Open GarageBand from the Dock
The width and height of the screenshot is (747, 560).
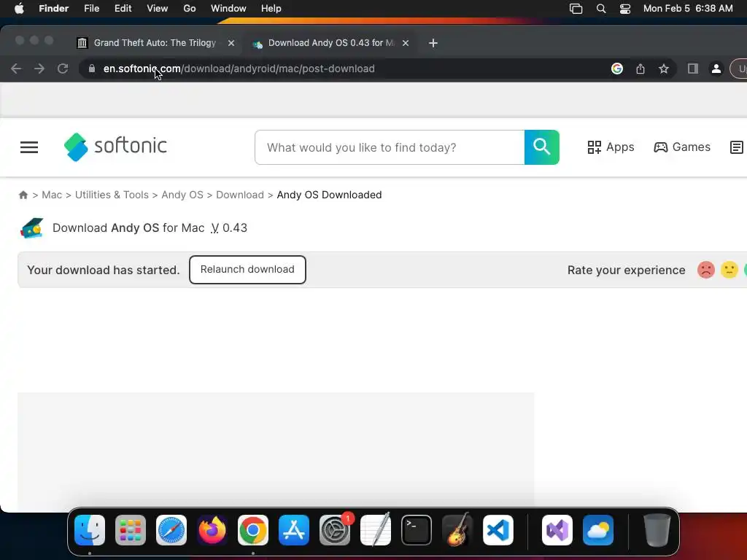coord(457,530)
